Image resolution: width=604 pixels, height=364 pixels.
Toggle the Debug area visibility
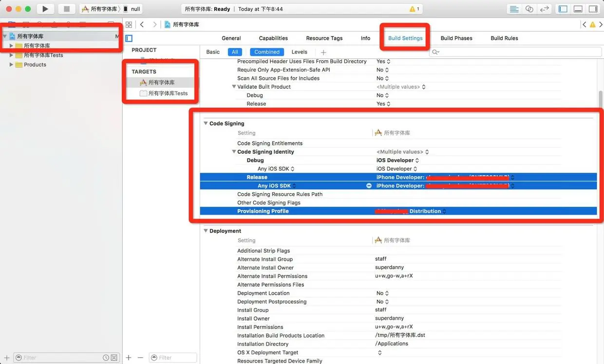point(578,9)
